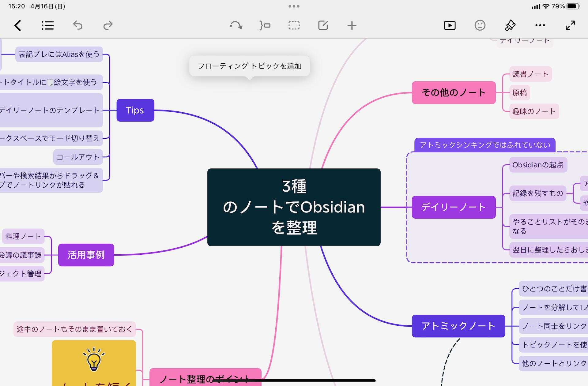Select subtopic starting ノートを分解して
The image size is (588, 386).
click(553, 307)
